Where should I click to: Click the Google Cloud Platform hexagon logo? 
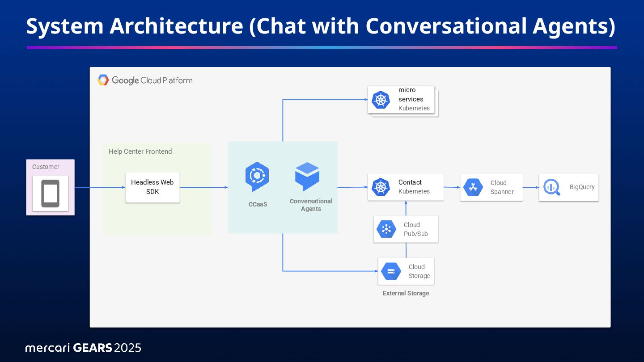103,80
